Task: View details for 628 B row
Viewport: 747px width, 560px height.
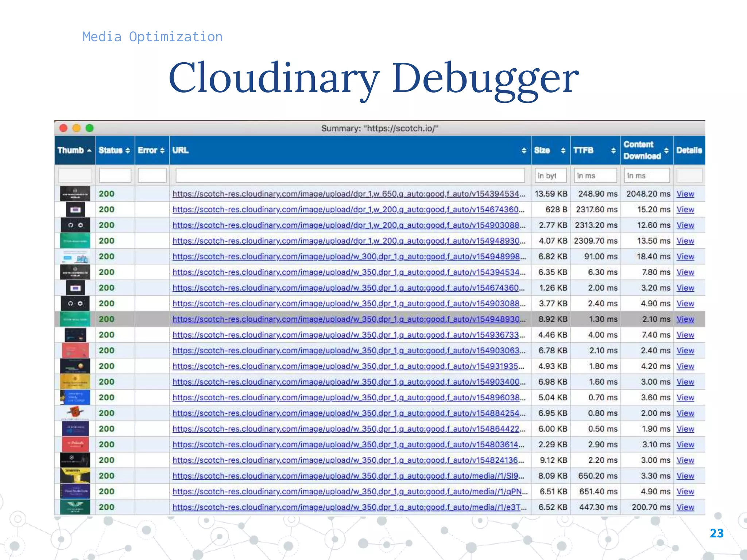Action: (x=685, y=210)
